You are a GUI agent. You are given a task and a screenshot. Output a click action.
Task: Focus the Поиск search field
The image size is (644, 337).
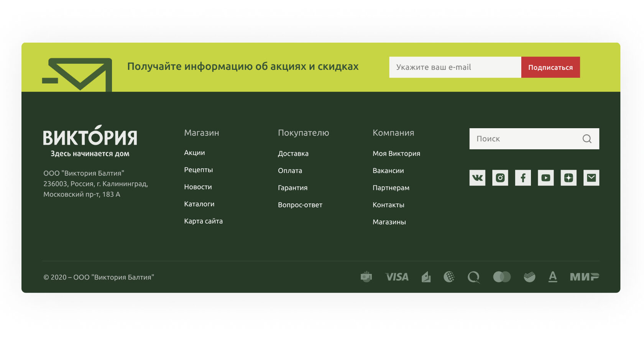pos(534,139)
